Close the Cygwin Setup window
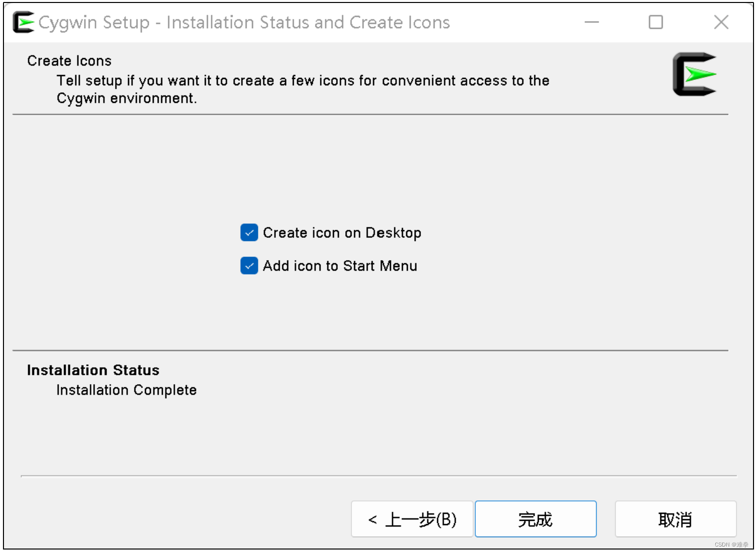The image size is (756, 552). coord(721,22)
